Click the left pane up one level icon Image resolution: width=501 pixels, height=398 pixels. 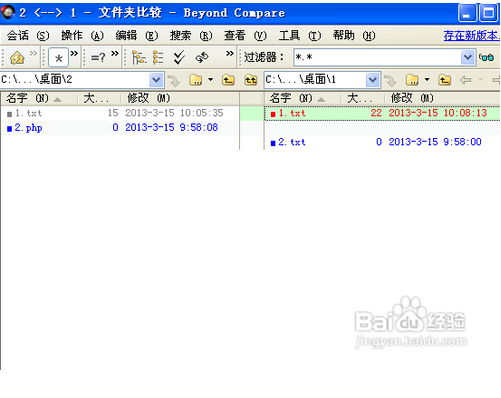pos(228,80)
